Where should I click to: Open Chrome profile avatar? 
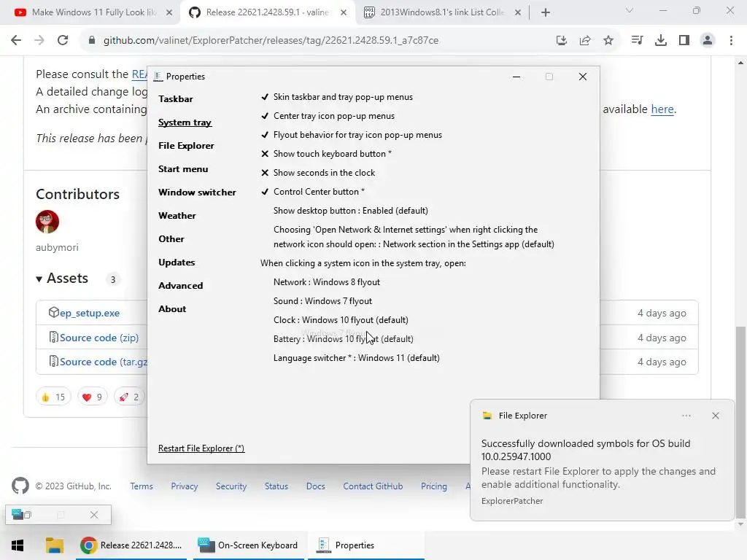(708, 41)
